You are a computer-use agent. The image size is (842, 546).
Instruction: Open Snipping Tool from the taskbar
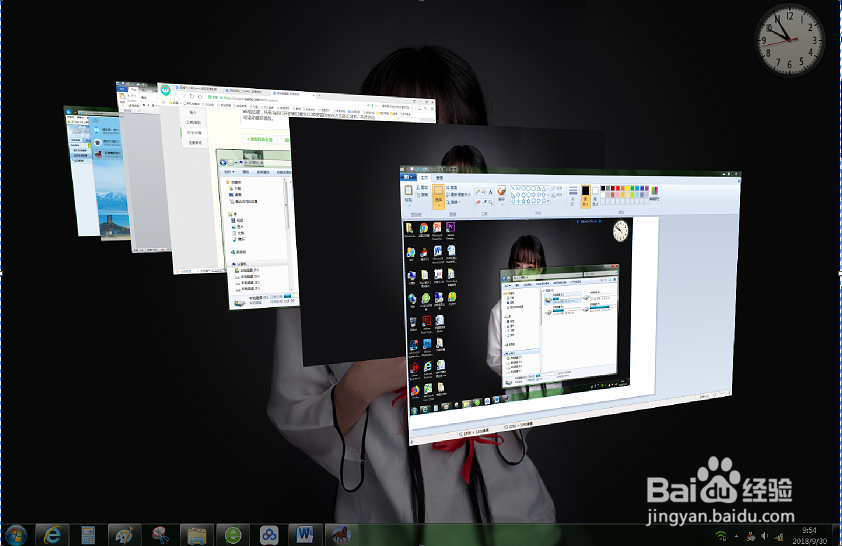point(161,535)
